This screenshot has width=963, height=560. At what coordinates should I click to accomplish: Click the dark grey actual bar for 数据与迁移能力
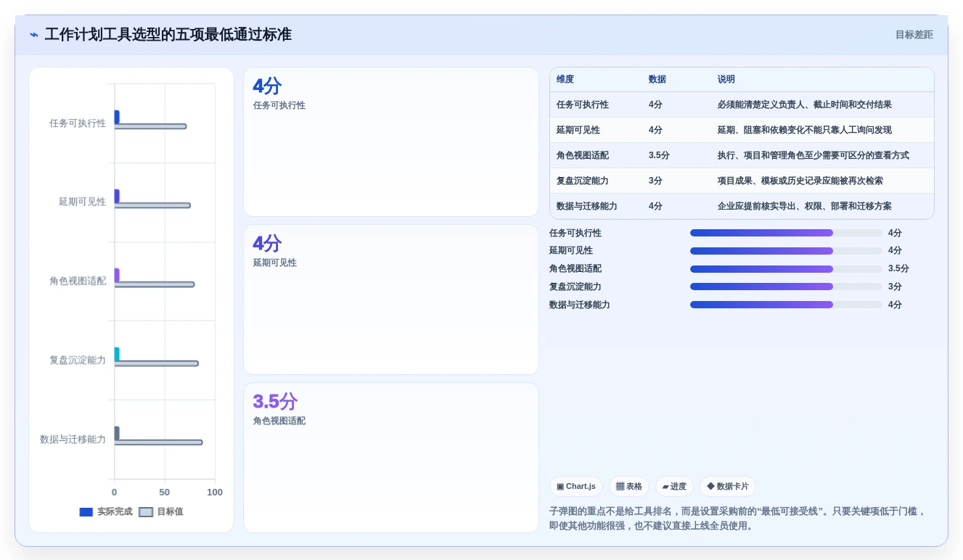(117, 433)
